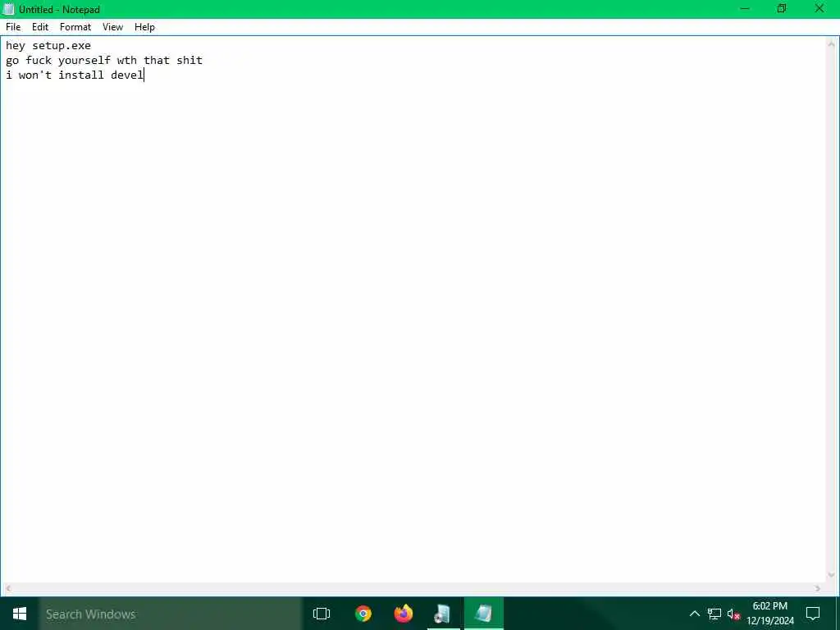Screen dimensions: 840x630
Task: Open the View menu
Action: tap(112, 27)
